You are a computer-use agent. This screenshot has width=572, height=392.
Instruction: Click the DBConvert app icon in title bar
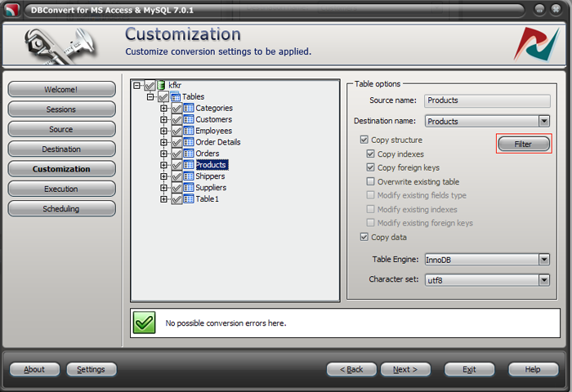coord(12,10)
